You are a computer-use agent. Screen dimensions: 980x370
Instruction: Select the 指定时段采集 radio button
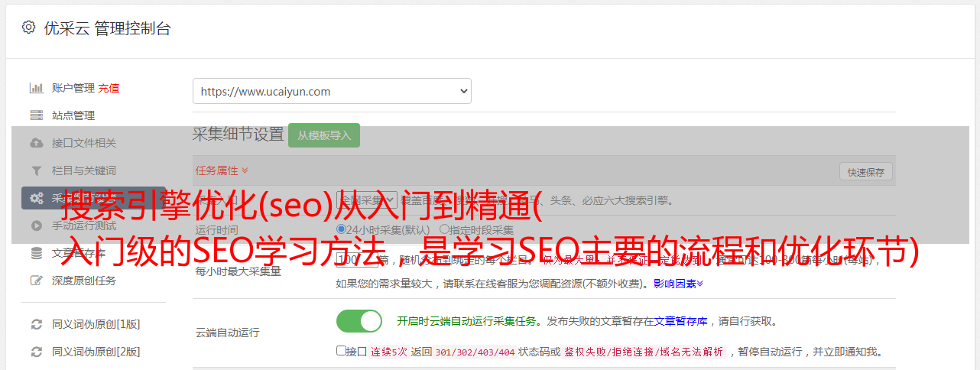[444, 229]
